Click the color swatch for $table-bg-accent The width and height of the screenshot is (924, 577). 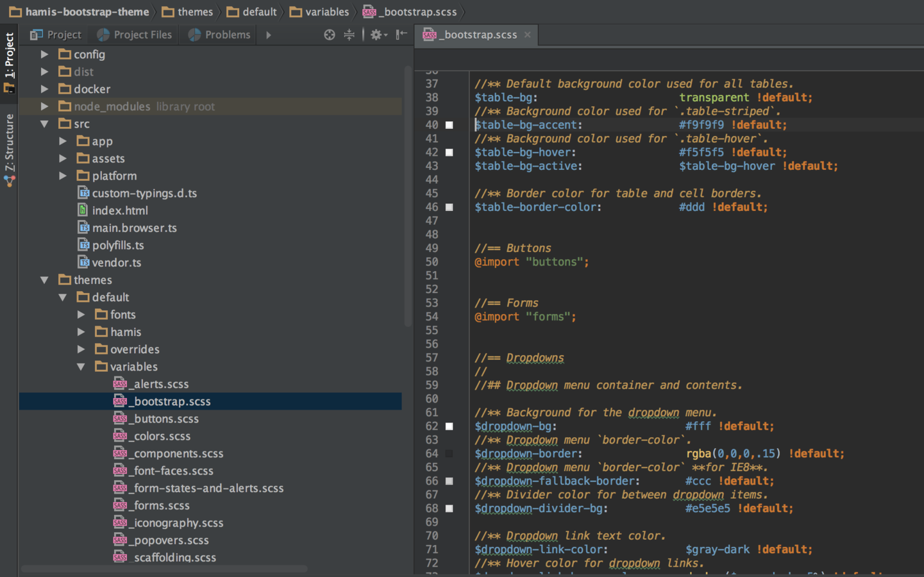(449, 125)
